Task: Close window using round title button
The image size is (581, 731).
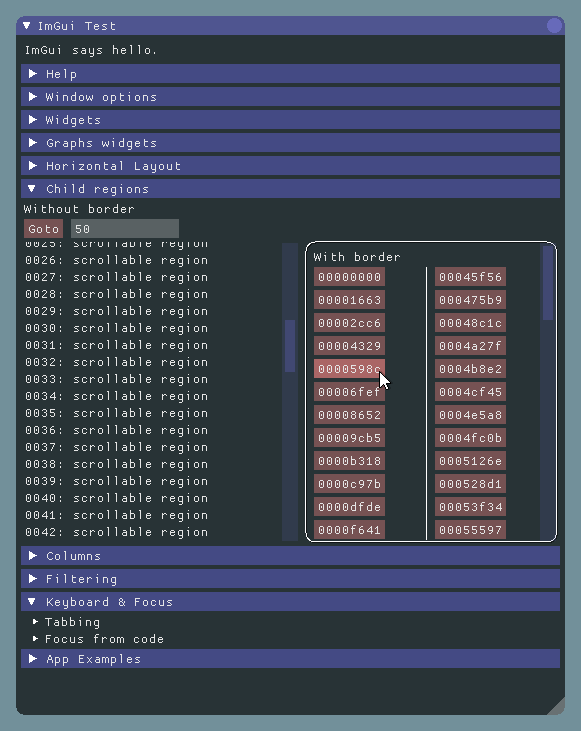Action: (554, 26)
